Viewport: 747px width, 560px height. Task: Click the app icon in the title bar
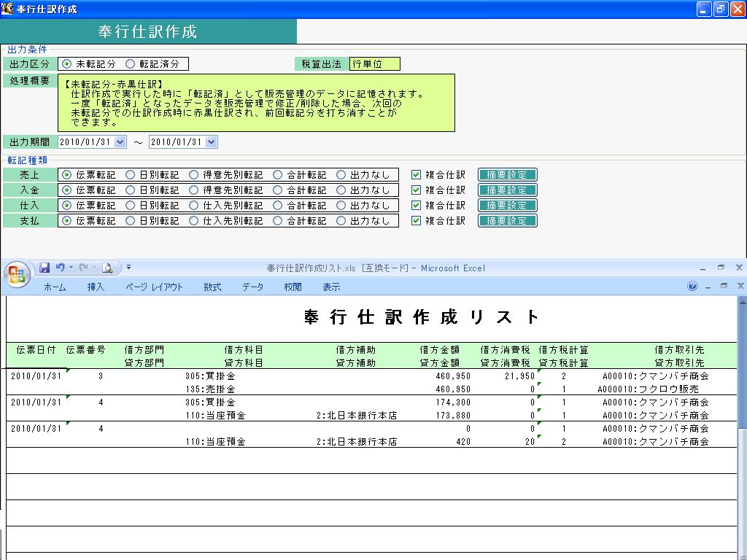point(7,9)
